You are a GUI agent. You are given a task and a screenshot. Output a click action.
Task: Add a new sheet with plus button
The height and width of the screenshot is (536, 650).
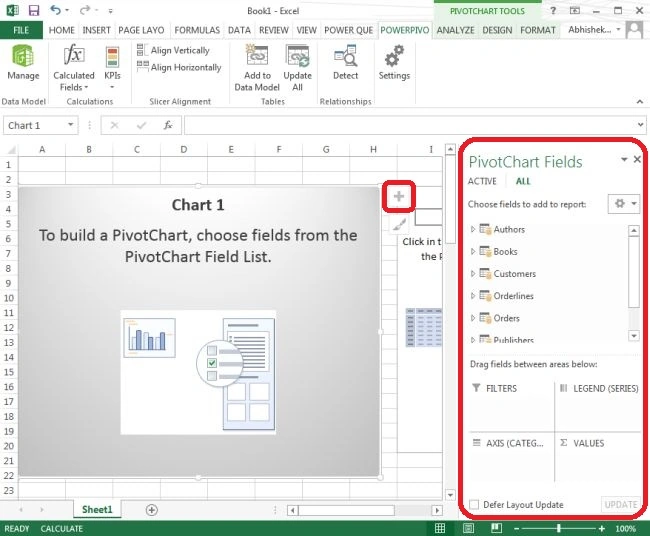pyautogui.click(x=152, y=510)
